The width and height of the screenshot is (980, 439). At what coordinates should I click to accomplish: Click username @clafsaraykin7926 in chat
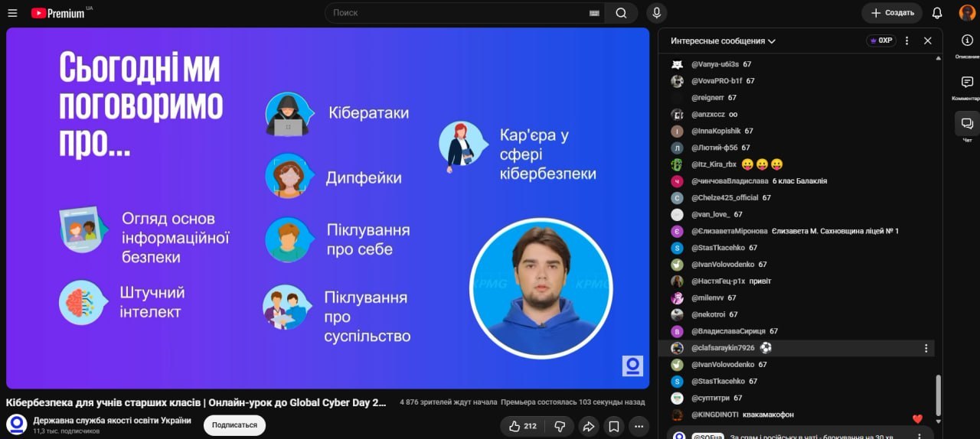click(x=723, y=348)
